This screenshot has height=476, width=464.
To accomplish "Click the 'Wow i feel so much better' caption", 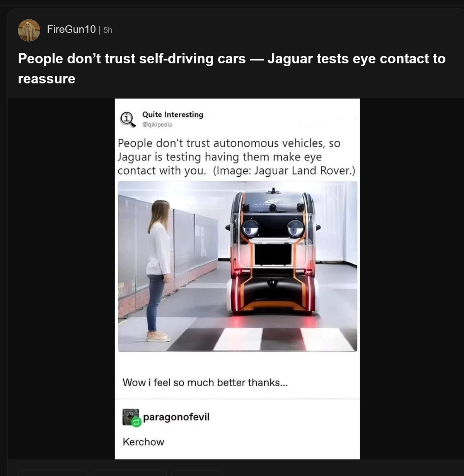I will (x=205, y=382).
